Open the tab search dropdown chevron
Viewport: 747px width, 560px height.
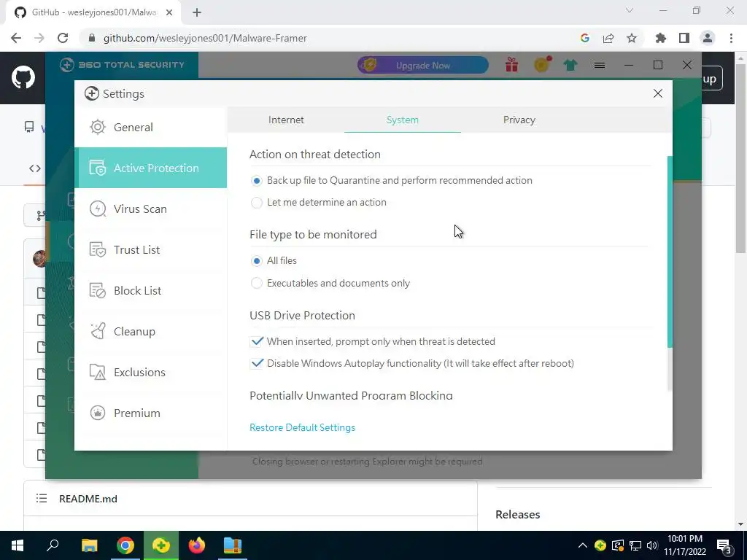[x=630, y=10]
